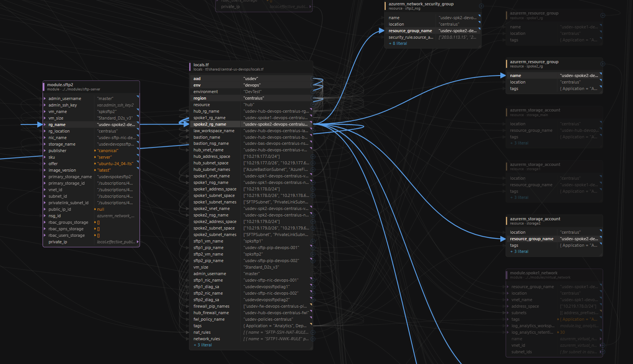Image resolution: width=633 pixels, height=364 pixels.
Task: Show '+ 3 literal' in storage1 node
Action: pos(519,197)
